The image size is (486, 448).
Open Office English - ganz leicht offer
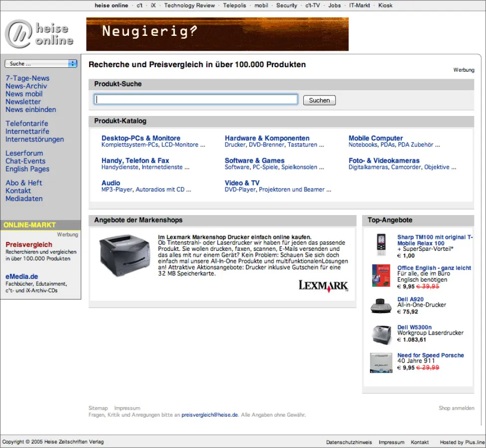[x=434, y=268]
